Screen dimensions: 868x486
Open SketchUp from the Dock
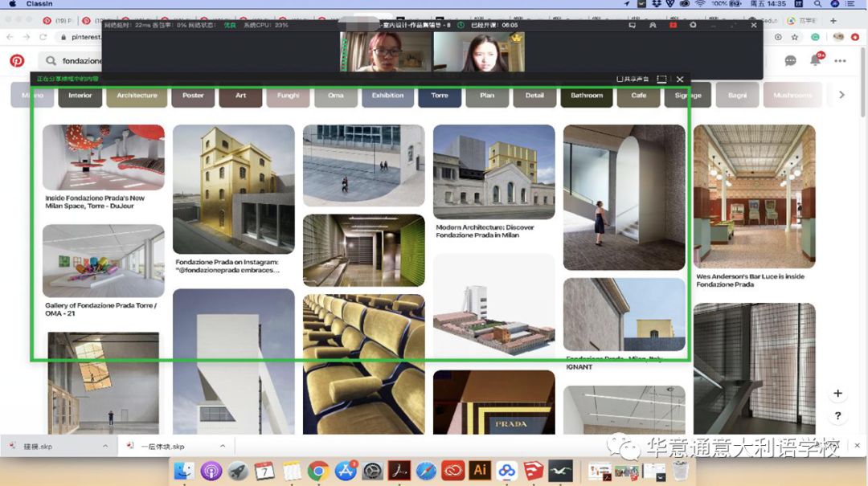coord(533,471)
